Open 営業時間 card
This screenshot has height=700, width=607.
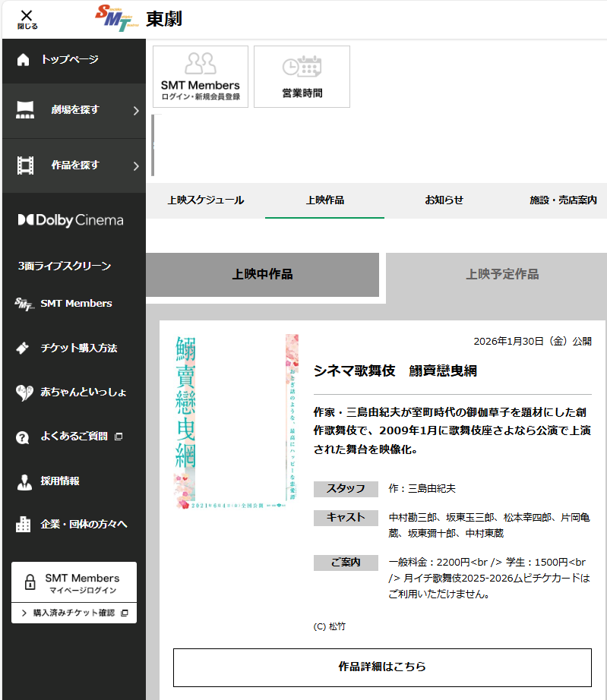[x=302, y=77]
